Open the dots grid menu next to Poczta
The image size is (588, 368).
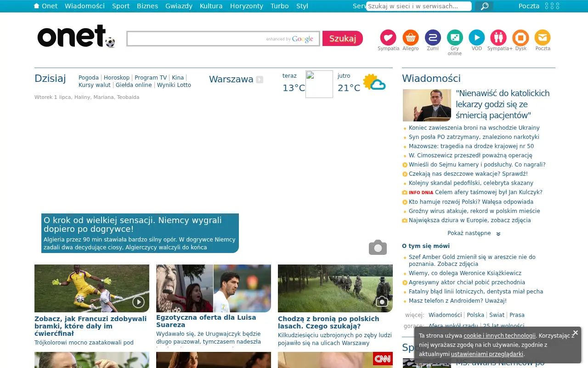click(552, 6)
